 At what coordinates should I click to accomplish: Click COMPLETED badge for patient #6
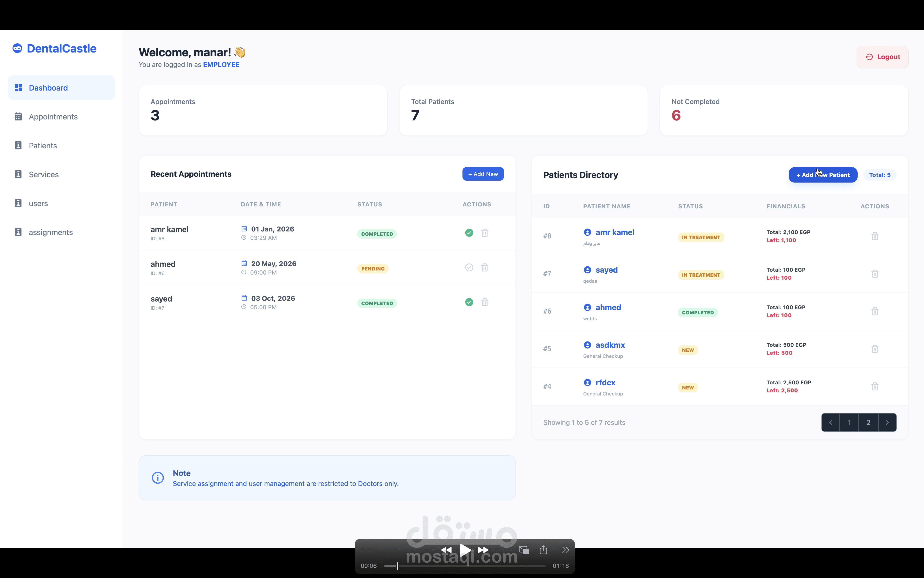698,313
